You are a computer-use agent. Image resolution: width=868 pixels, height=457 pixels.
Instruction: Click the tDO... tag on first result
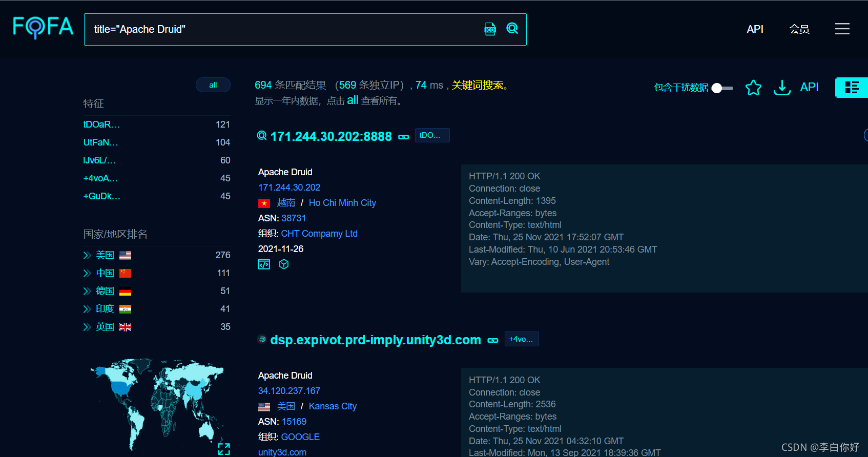click(432, 135)
